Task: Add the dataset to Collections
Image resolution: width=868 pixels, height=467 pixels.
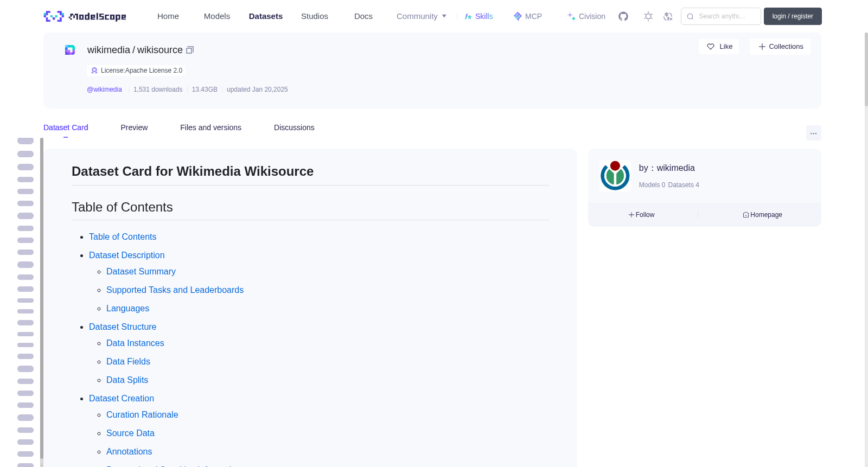Action: click(780, 47)
